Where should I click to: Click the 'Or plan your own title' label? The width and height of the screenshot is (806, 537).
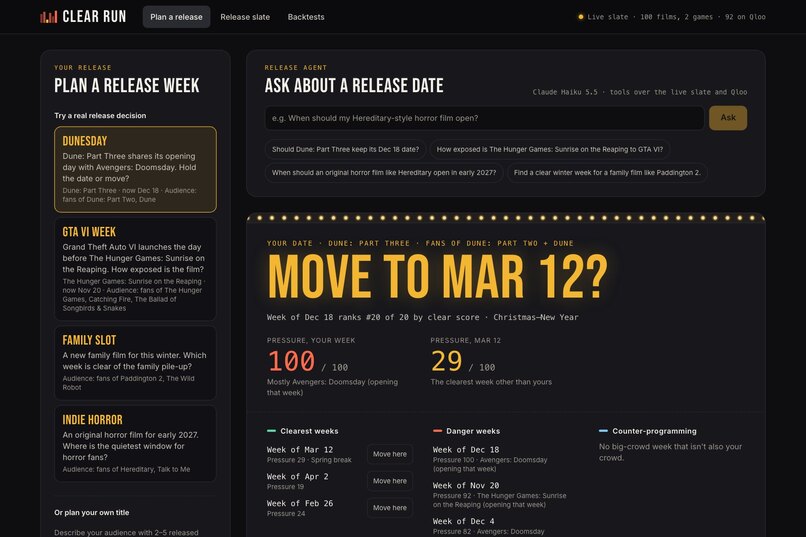click(91, 512)
